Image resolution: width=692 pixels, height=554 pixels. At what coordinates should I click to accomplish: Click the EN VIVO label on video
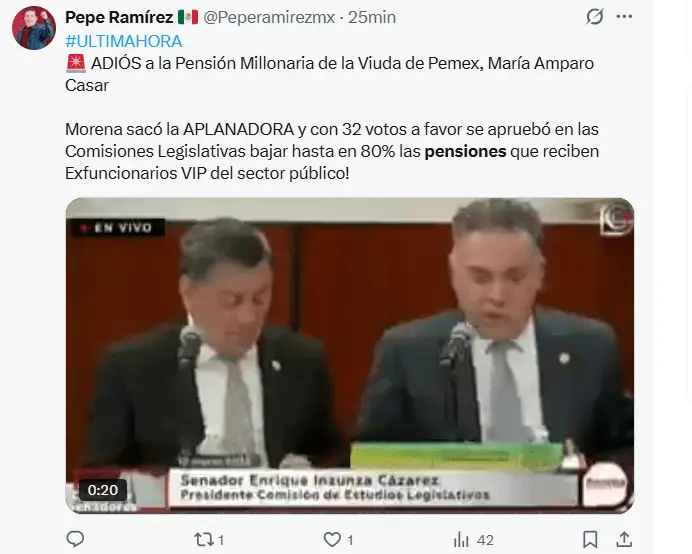pos(118,228)
